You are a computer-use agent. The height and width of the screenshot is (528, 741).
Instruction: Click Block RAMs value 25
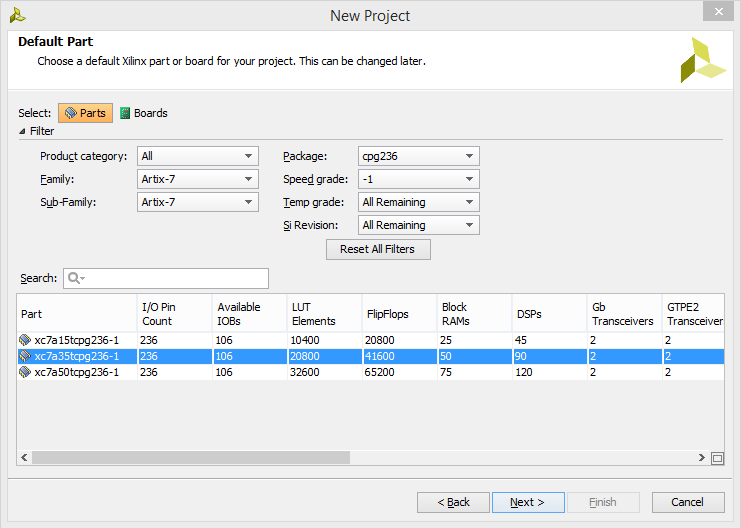(446, 340)
